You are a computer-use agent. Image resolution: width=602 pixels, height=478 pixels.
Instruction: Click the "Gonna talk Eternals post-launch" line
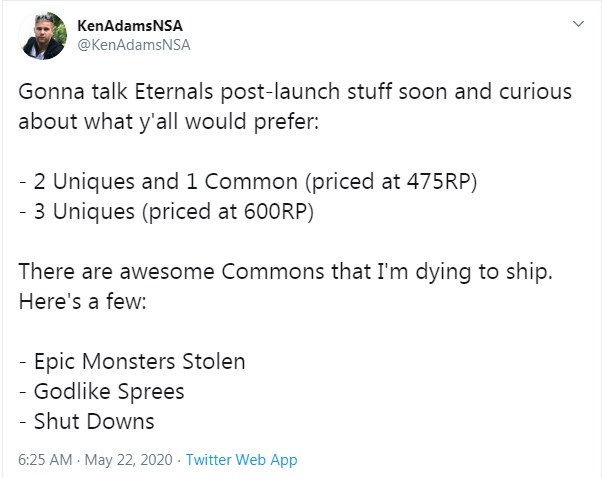tap(295, 90)
